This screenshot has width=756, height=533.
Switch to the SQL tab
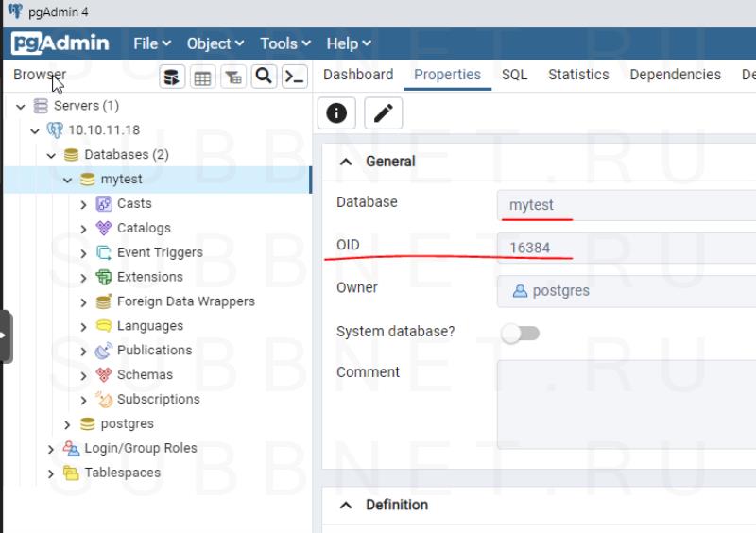click(514, 75)
